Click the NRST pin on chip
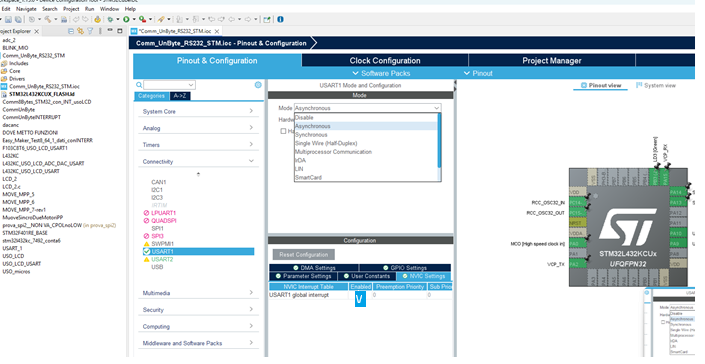The image size is (705, 364). (578, 223)
